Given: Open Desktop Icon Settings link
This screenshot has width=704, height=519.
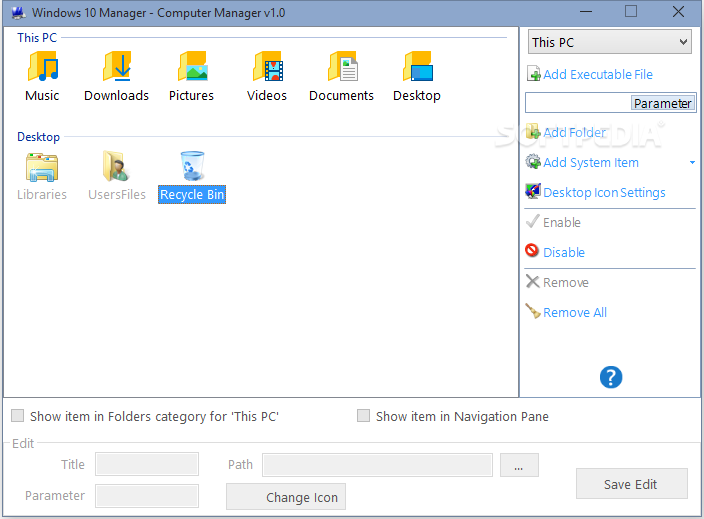Looking at the screenshot, I should (604, 193).
